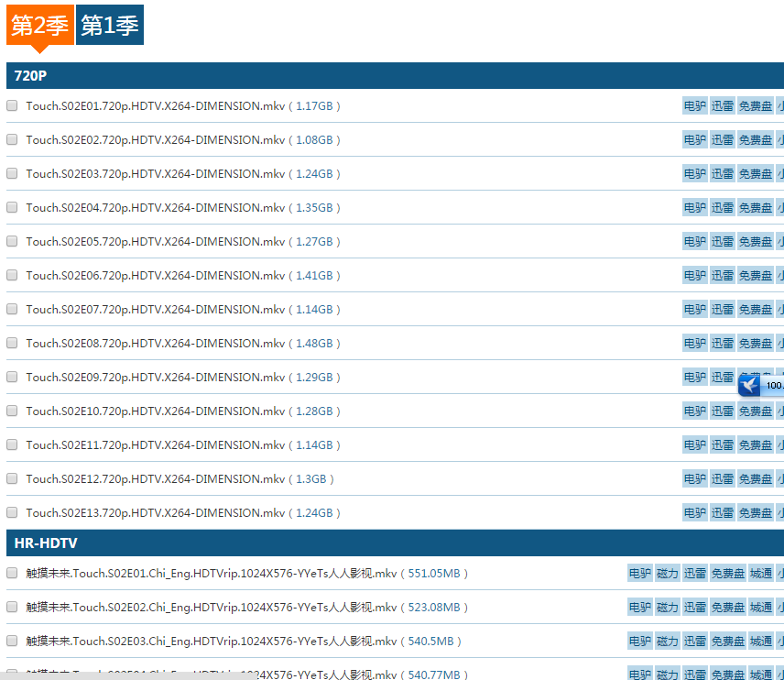Screen dimensions: 784x680
Task: Switch to the 第2季 tab
Action: coord(39,26)
